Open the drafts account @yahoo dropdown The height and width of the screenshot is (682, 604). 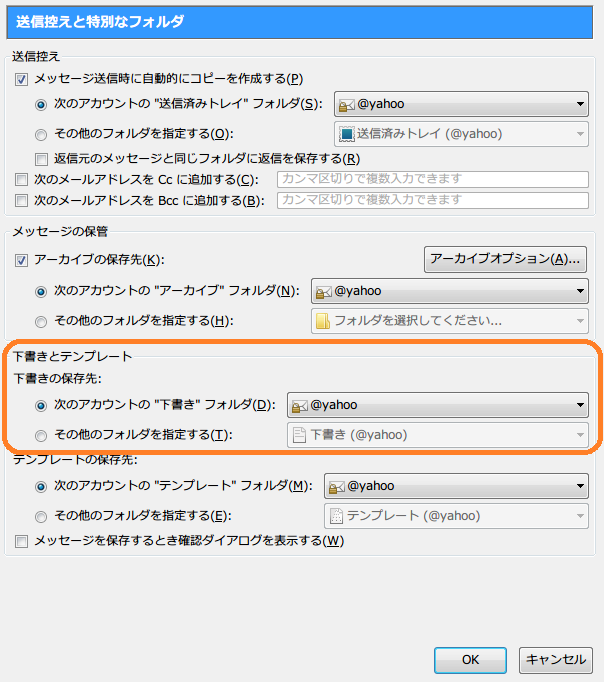437,405
